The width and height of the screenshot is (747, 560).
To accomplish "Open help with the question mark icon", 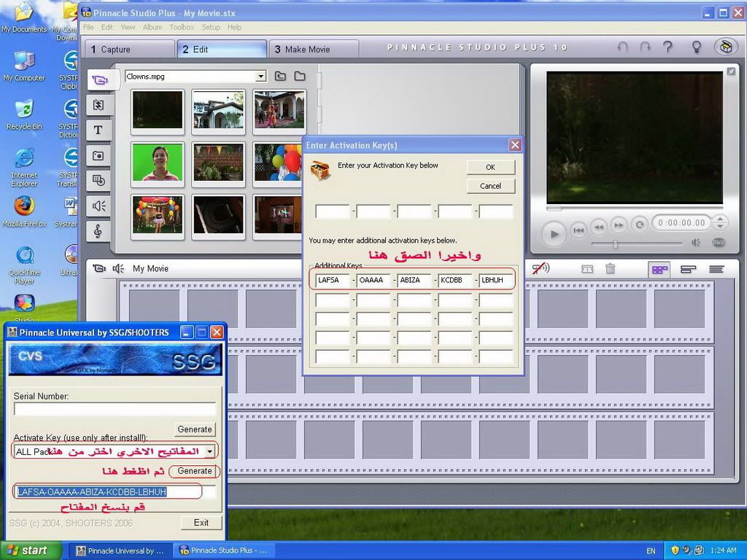I will click(x=668, y=47).
